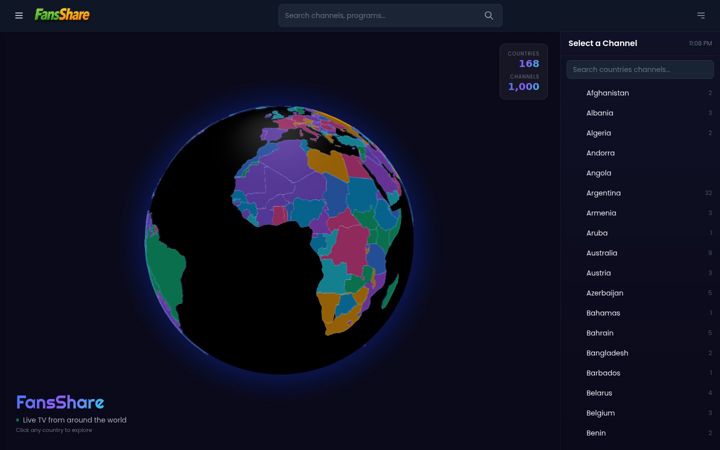The width and height of the screenshot is (720, 450).
Task: Toggle the channel list panel icon
Action: click(x=701, y=16)
